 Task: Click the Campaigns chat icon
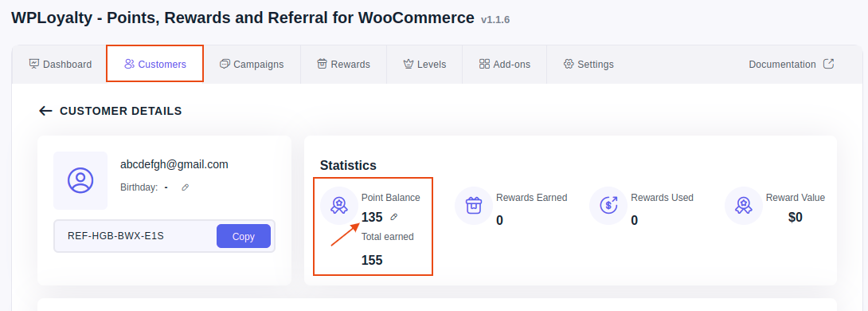[x=225, y=64]
